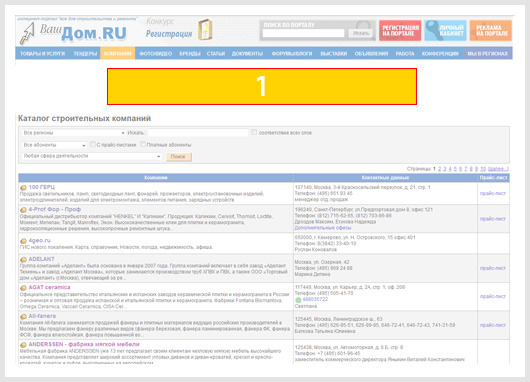Image resolution: width=530 pixels, height=382 pixels.
Task: Open the Личный кабинет button
Action: pos(445,30)
